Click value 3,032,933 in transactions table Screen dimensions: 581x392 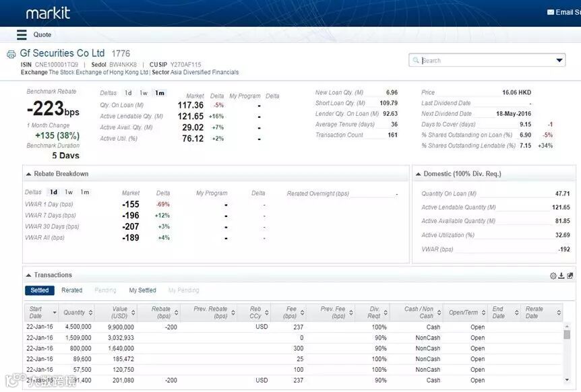(121, 337)
